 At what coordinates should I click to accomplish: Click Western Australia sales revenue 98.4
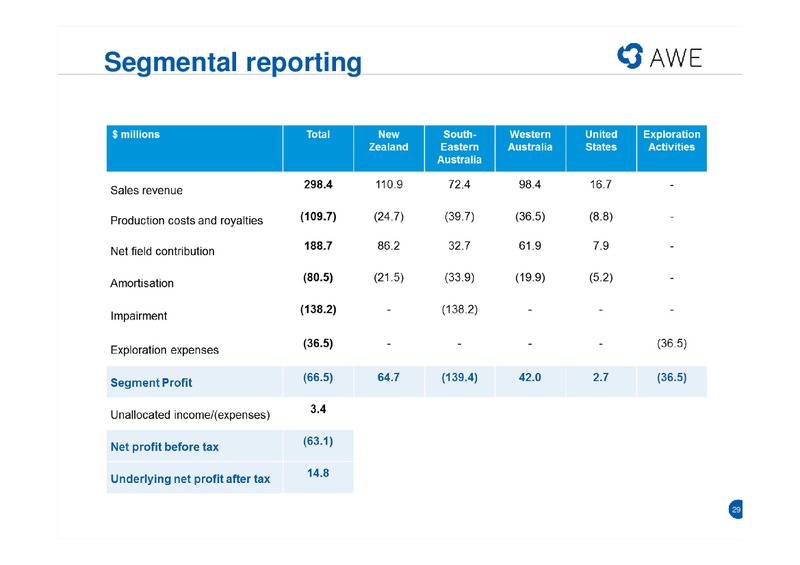click(530, 185)
